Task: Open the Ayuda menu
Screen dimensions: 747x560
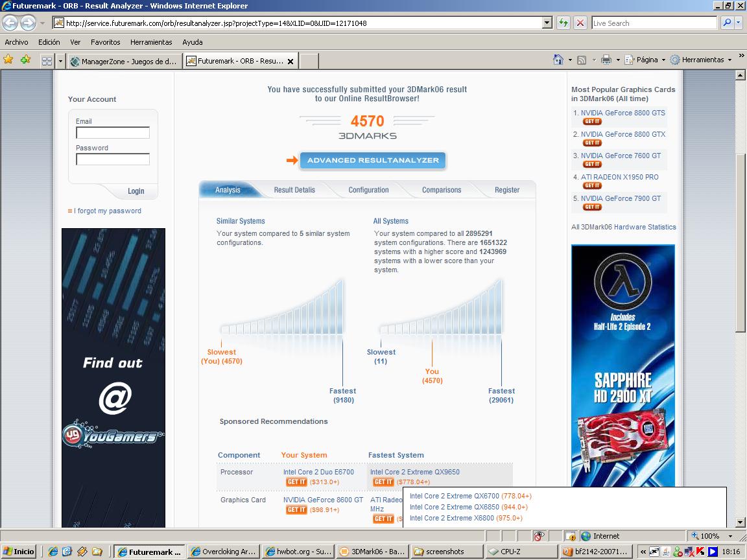Action: pyautogui.click(x=193, y=42)
